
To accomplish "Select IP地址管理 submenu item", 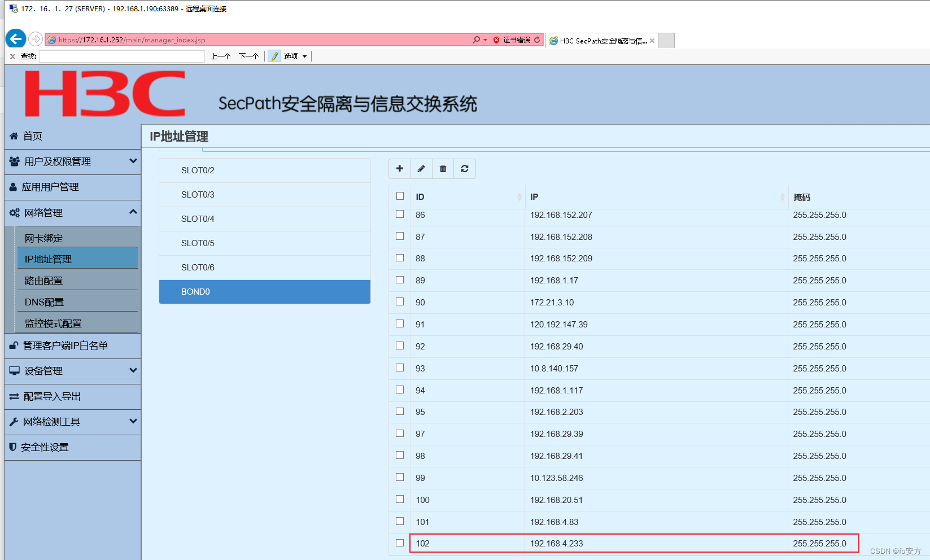I will pyautogui.click(x=78, y=259).
